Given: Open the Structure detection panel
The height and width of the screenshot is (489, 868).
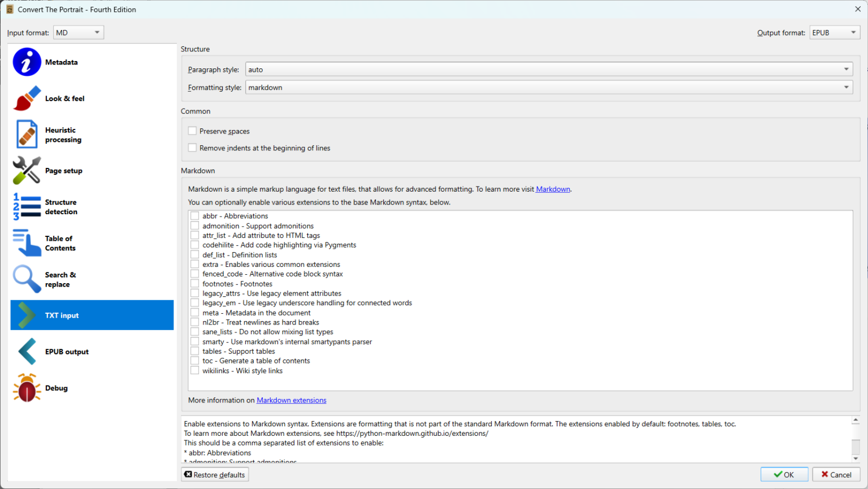Looking at the screenshot, I should tap(61, 207).
